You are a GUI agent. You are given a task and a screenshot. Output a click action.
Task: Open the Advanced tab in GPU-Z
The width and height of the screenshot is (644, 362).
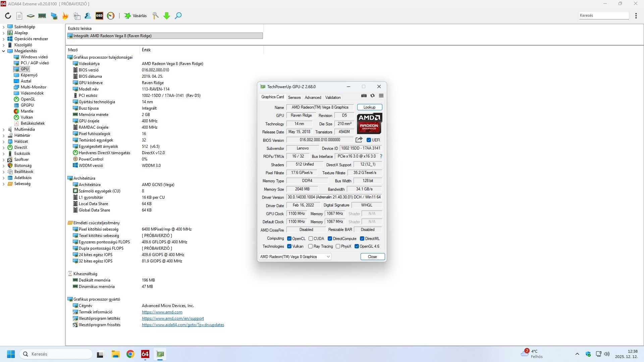point(313,98)
